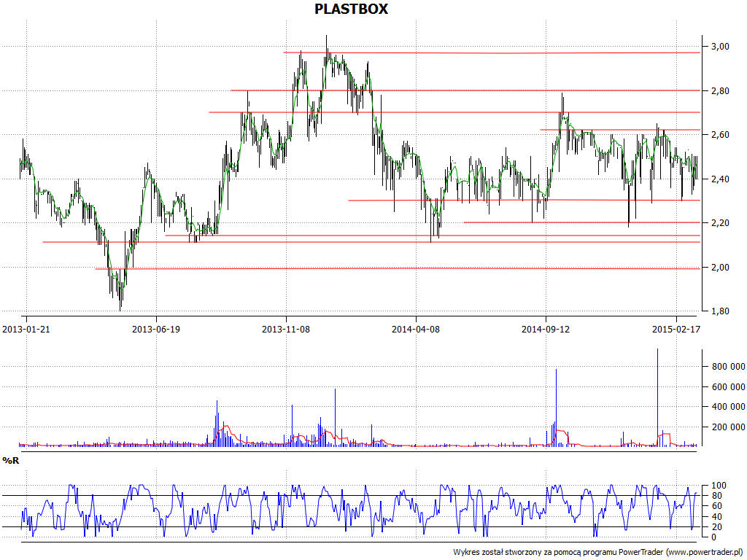Select the 2015-02-17 date label
Viewport: 747px width, 560px height.
pyautogui.click(x=676, y=329)
